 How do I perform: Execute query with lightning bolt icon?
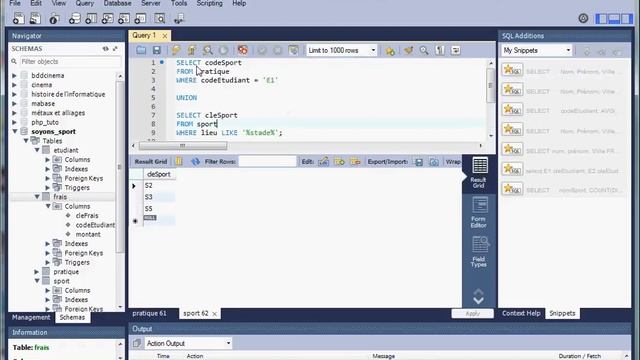coord(176,50)
